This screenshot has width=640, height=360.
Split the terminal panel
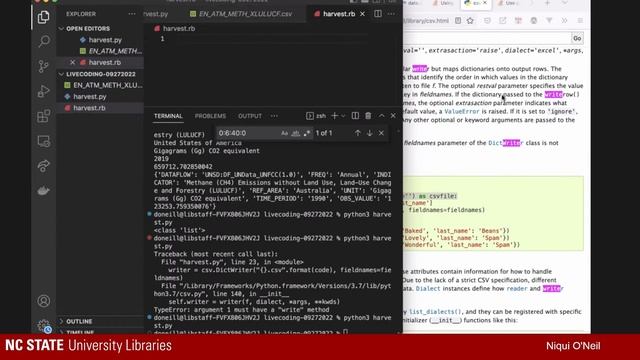(x=355, y=116)
